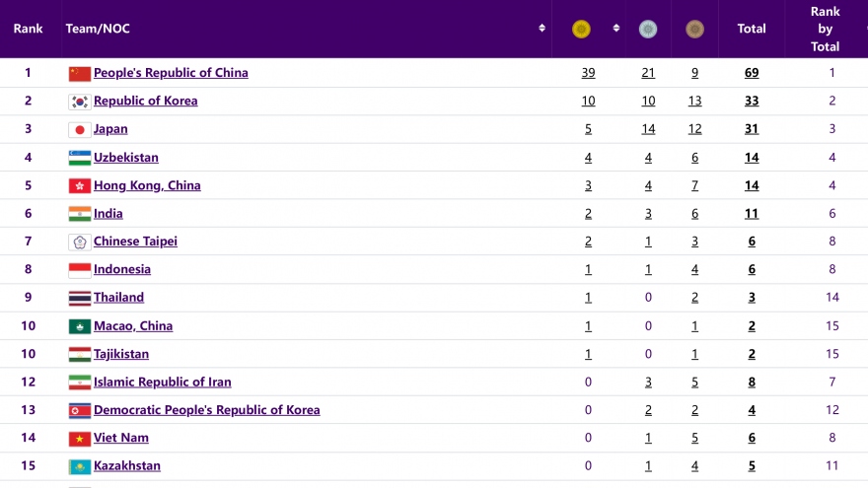Click the gold medal icon in header
868x488 pixels.
[582, 30]
